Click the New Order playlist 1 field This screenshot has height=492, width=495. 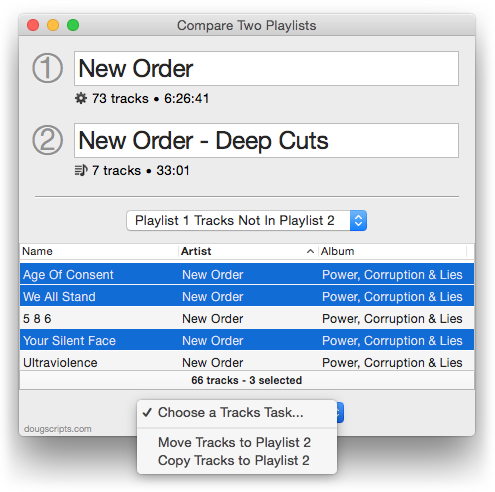coord(266,68)
